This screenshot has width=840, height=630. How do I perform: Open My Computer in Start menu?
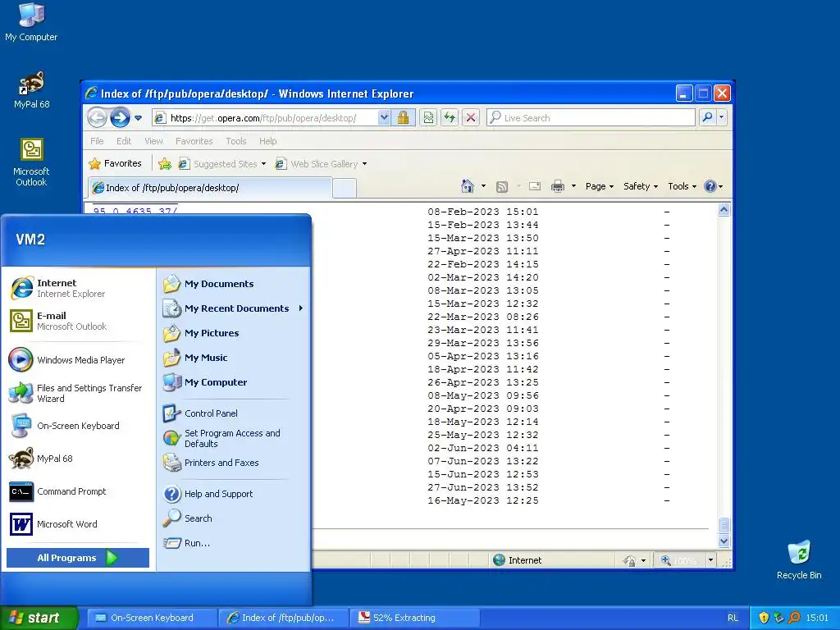pyautogui.click(x=233, y=382)
